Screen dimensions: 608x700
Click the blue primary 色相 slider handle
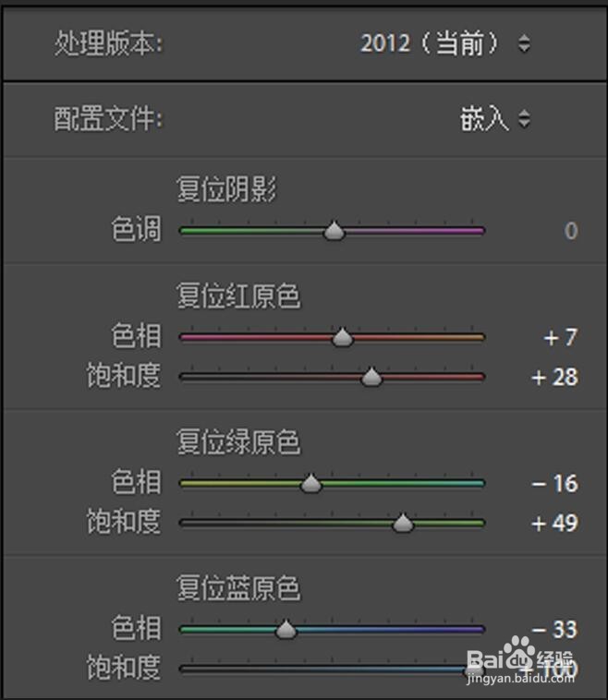pyautogui.click(x=286, y=630)
